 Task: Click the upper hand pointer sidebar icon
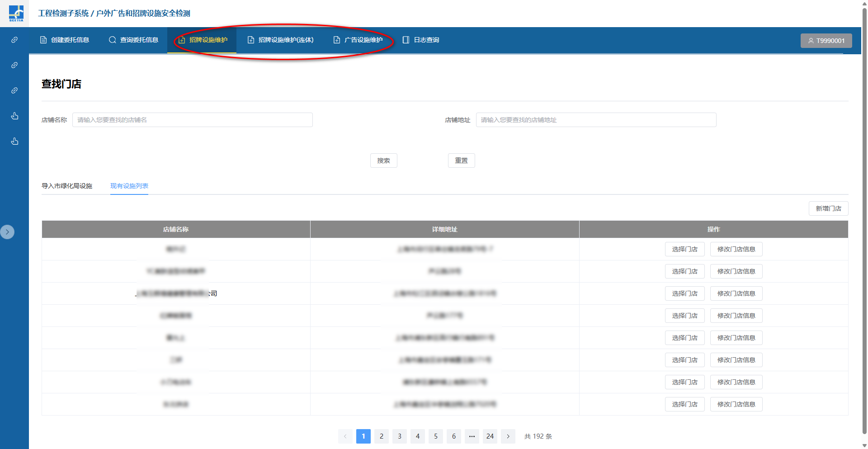[14, 116]
